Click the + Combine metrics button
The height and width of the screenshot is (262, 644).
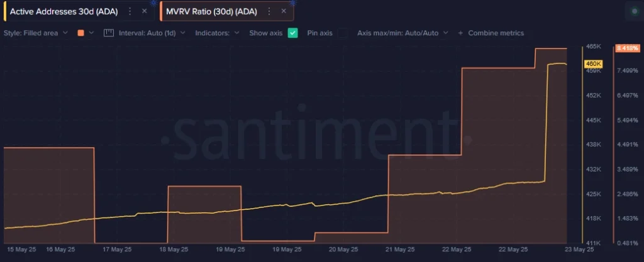491,33
